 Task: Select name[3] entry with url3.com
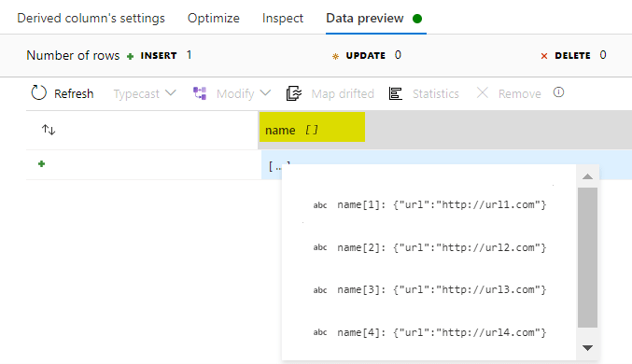point(442,289)
